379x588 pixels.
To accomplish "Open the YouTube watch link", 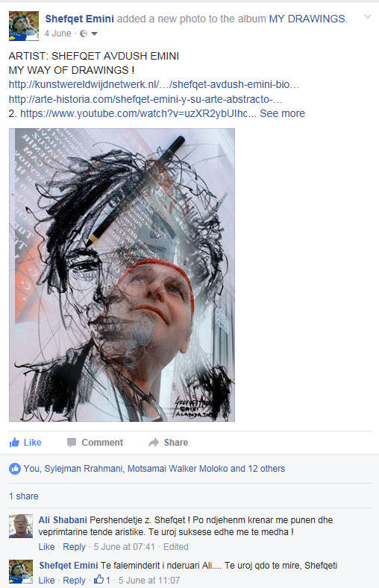I will tap(138, 113).
